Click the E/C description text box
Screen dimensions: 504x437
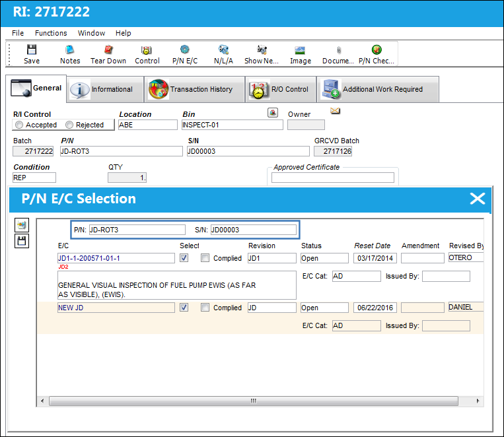[177, 285]
